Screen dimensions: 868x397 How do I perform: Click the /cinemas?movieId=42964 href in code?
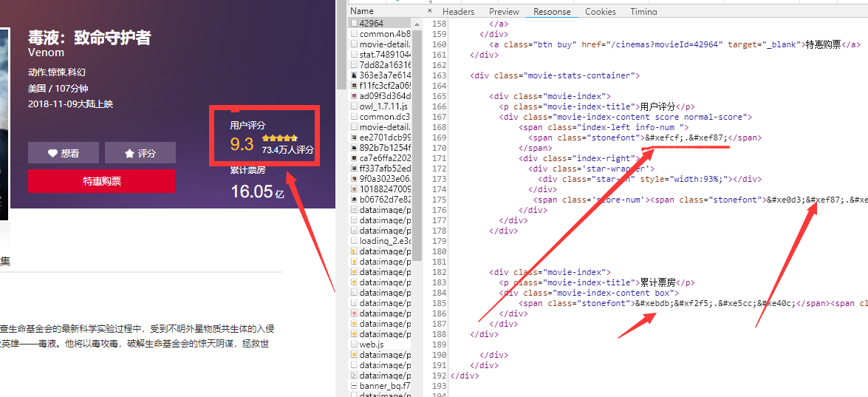coord(652,44)
